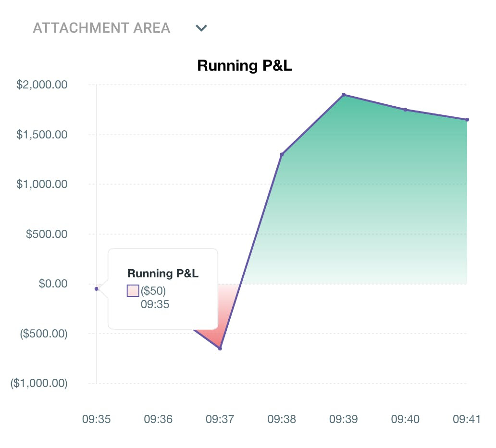Image resolution: width=496 pixels, height=448 pixels.
Task: Click the $2,000.00 axis label
Action: pyautogui.click(x=42, y=84)
